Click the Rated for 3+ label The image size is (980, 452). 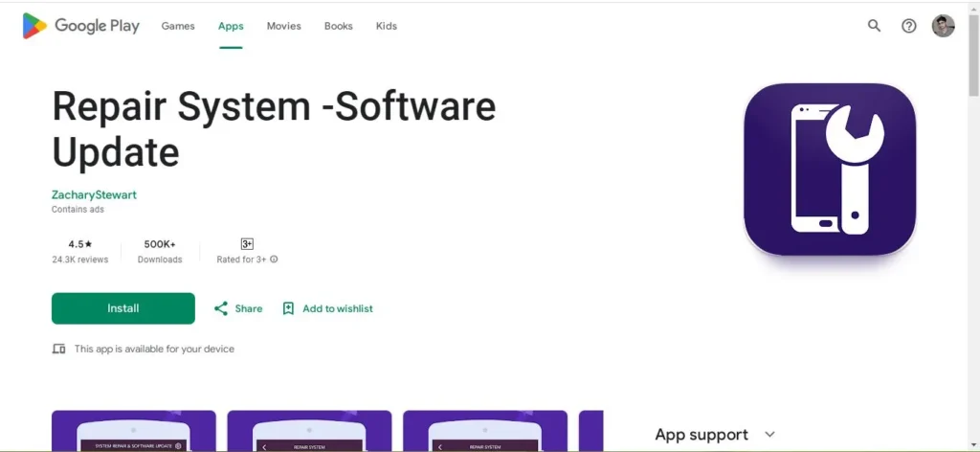click(241, 260)
